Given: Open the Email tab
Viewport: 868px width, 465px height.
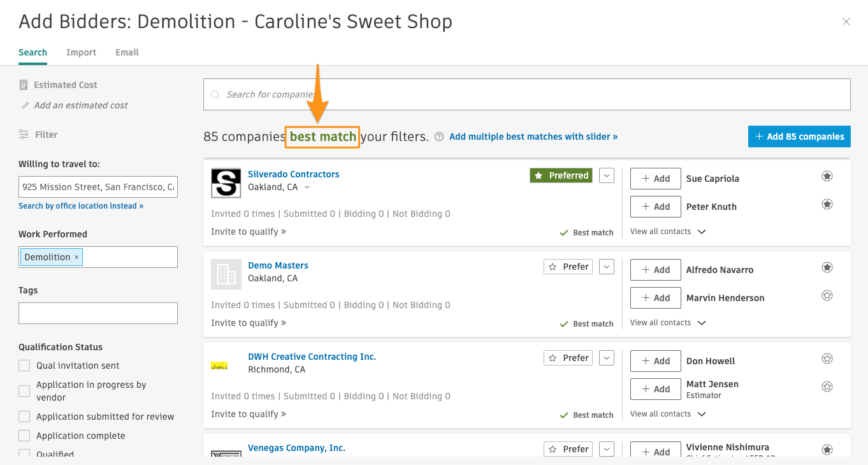Looking at the screenshot, I should pyautogui.click(x=127, y=52).
